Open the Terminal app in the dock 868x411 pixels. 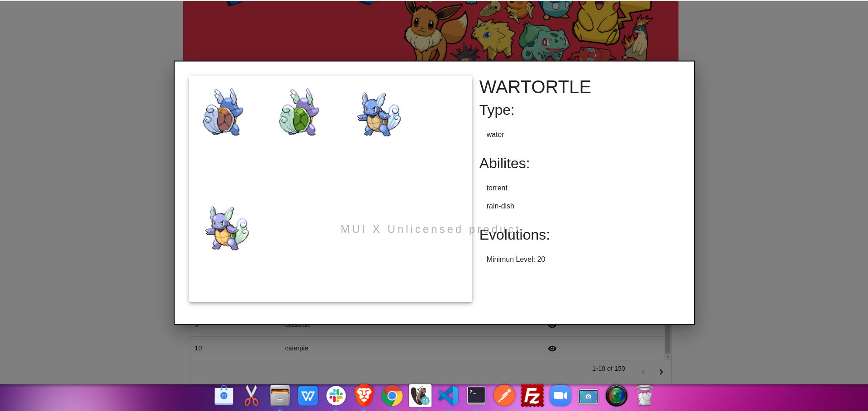pyautogui.click(x=476, y=396)
